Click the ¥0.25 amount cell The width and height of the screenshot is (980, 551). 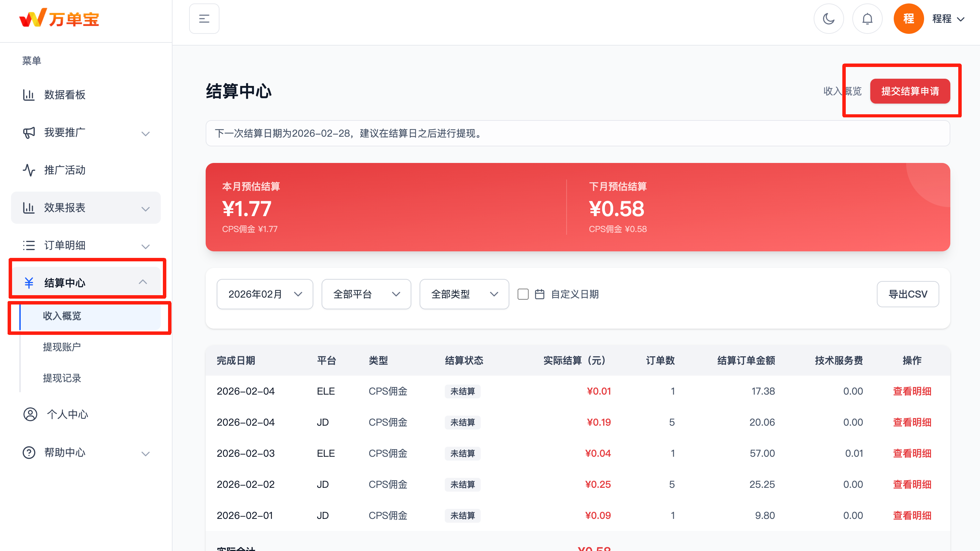(x=598, y=484)
